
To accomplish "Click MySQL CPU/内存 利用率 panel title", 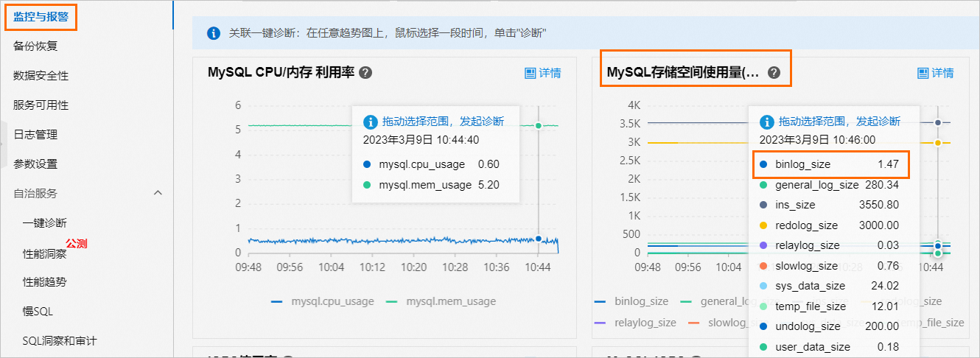I will click(x=281, y=73).
